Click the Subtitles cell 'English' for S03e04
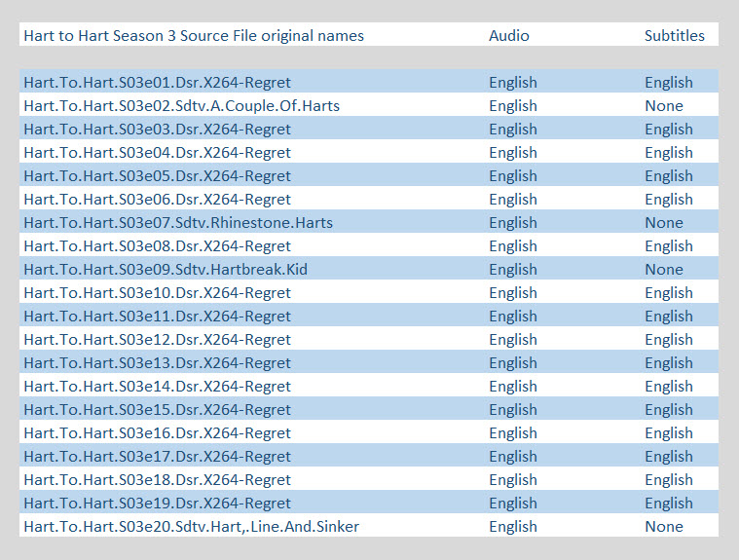 (x=669, y=153)
